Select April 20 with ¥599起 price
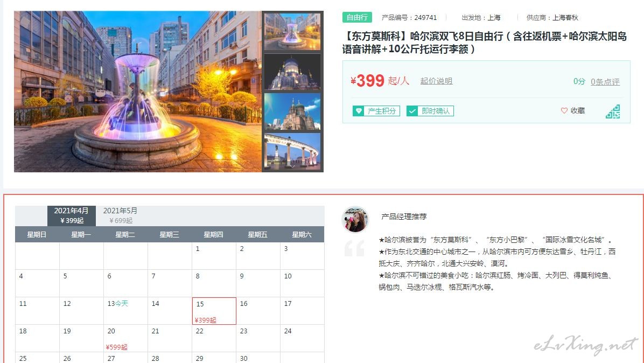Image resolution: width=644 pixels, height=363 pixels. pyautogui.click(x=125, y=338)
